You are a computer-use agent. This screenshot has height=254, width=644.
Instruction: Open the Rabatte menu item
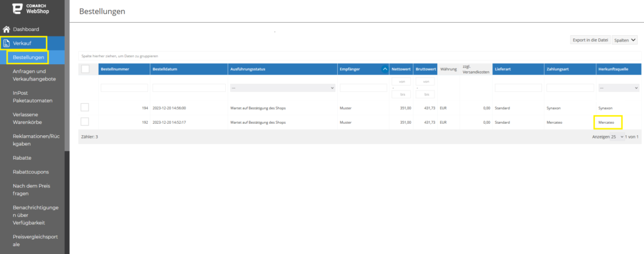click(x=22, y=158)
